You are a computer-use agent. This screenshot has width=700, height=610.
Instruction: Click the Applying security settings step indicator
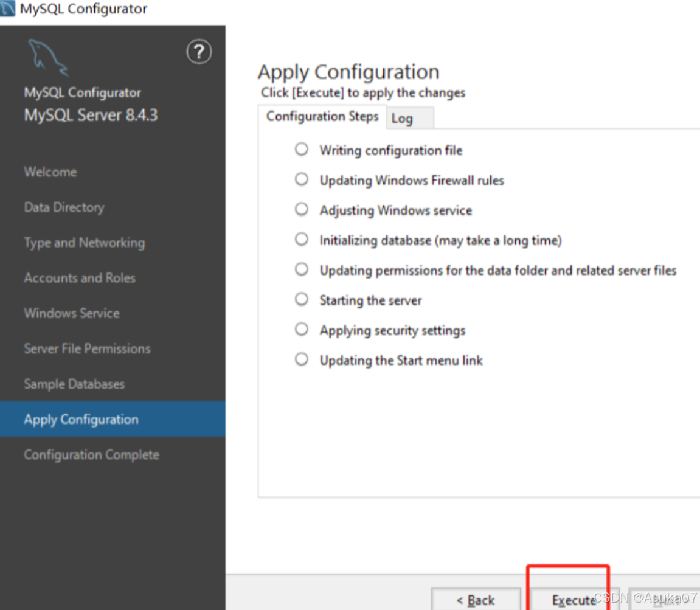click(x=301, y=329)
